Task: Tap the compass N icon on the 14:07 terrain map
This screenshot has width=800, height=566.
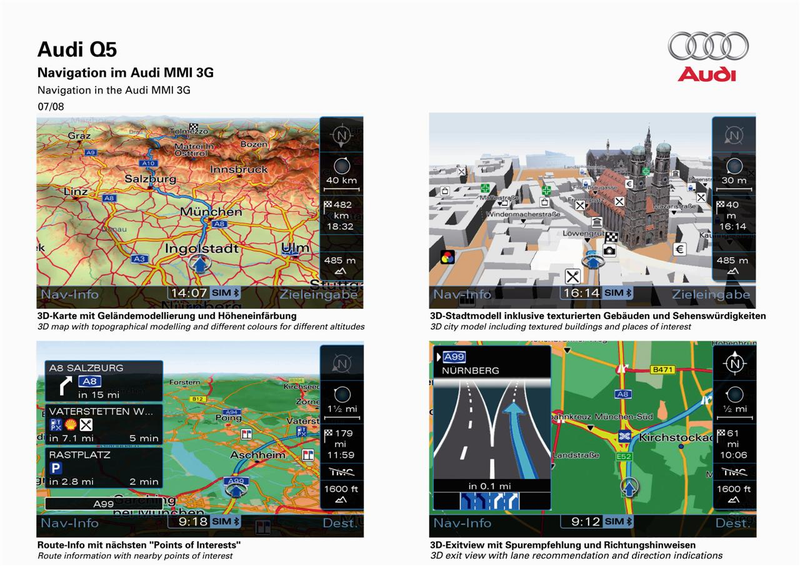Action: pos(341,136)
